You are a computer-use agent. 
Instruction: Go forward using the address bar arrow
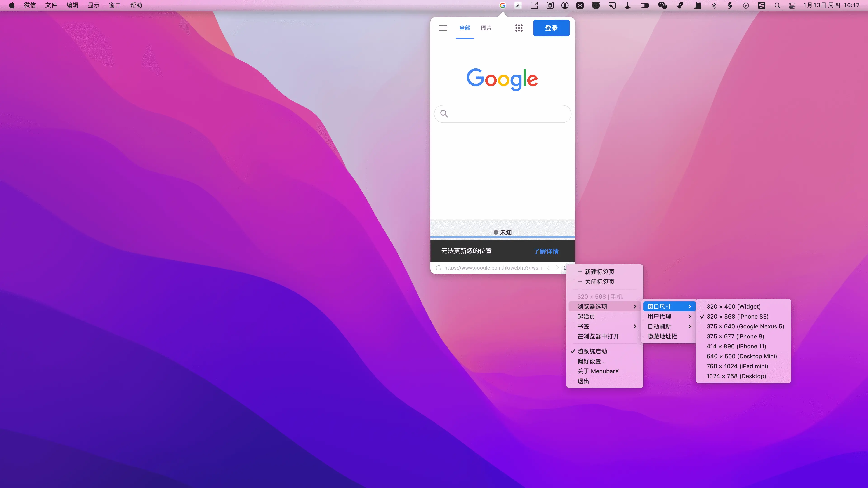click(557, 268)
